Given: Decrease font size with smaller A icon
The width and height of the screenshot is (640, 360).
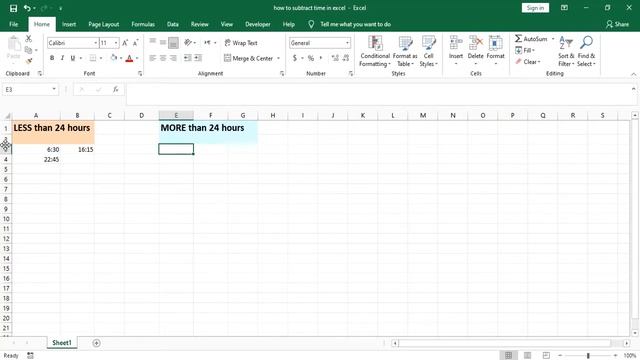Looking at the screenshot, I should [x=136, y=43].
